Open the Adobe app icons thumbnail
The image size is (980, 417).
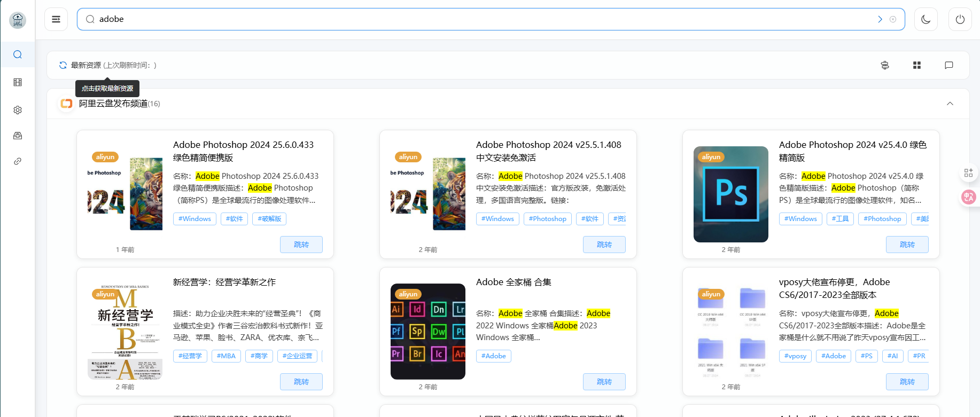428,332
